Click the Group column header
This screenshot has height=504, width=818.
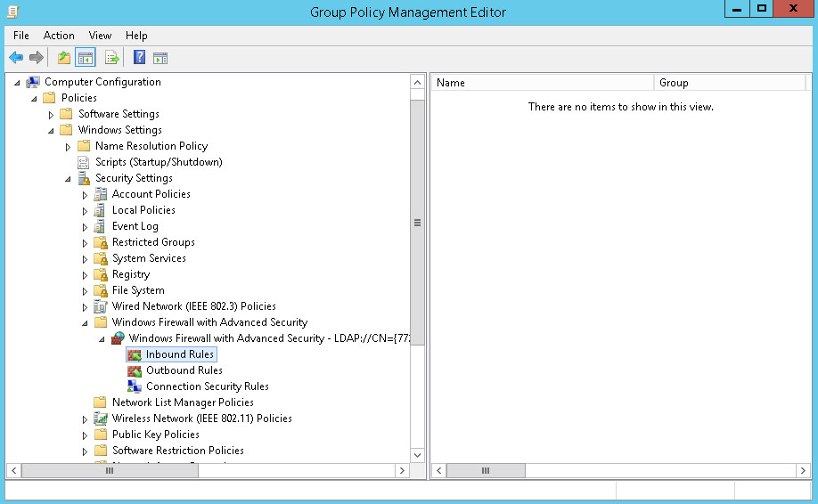coord(729,83)
